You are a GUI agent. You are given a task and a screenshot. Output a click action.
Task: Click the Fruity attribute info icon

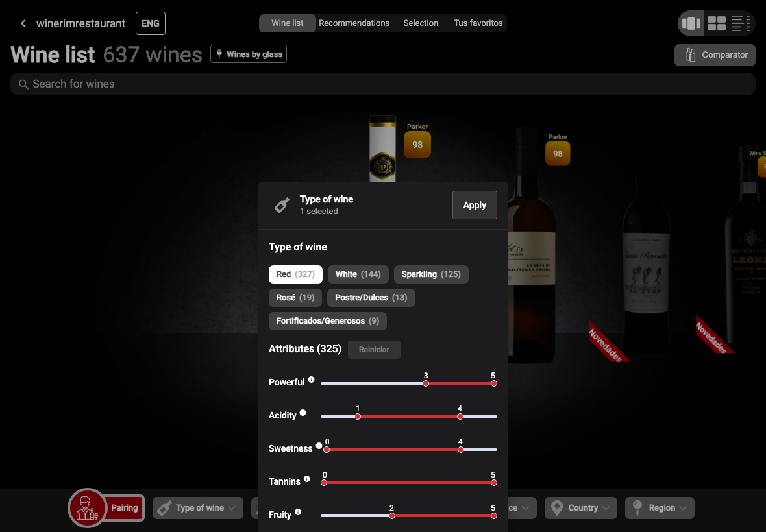click(x=298, y=512)
